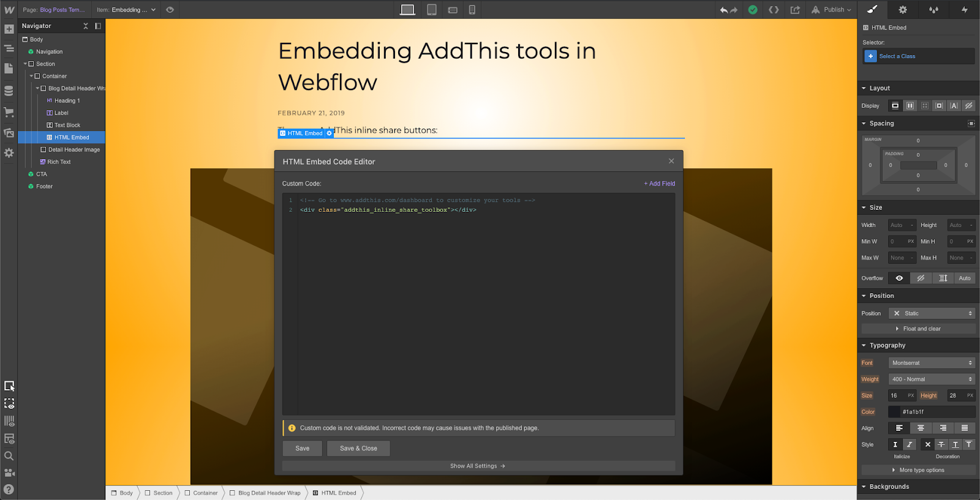Viewport: 980px width, 500px height.
Task: Click the Width input field
Action: 902,225
